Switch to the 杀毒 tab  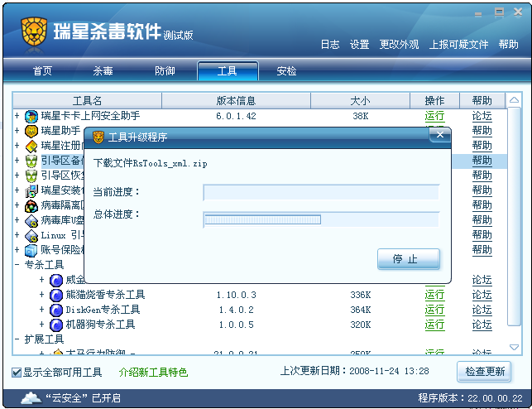pyautogui.click(x=103, y=71)
